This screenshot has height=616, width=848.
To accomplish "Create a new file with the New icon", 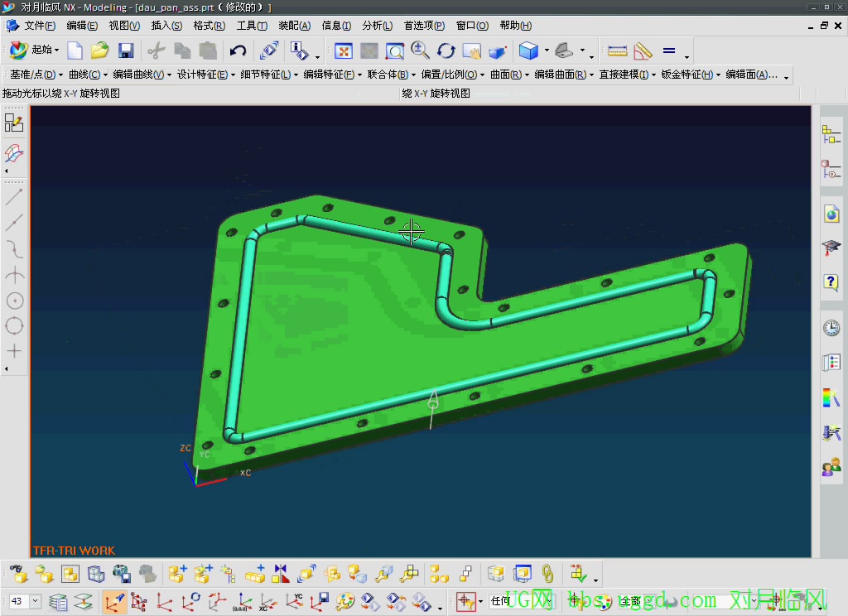I will point(75,51).
